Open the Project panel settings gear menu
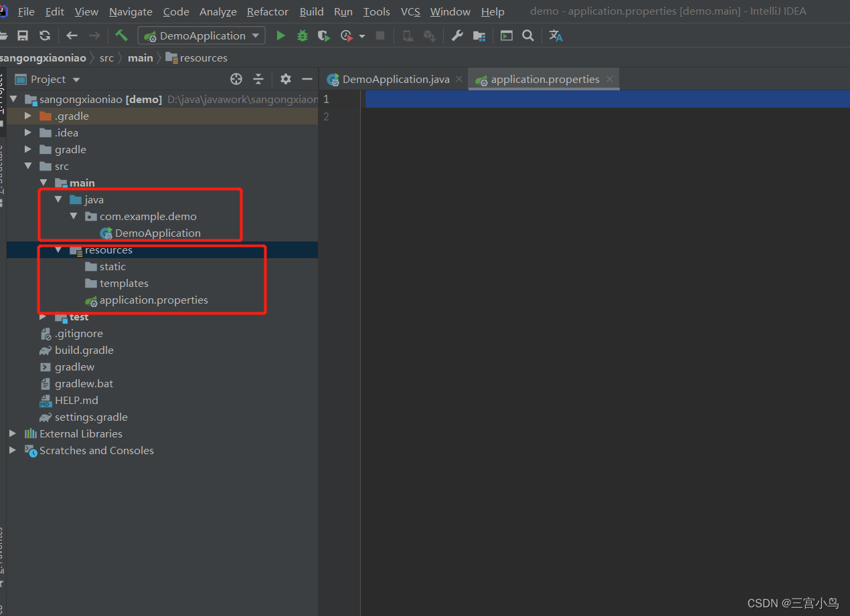Image resolution: width=850 pixels, height=616 pixels. pos(285,79)
